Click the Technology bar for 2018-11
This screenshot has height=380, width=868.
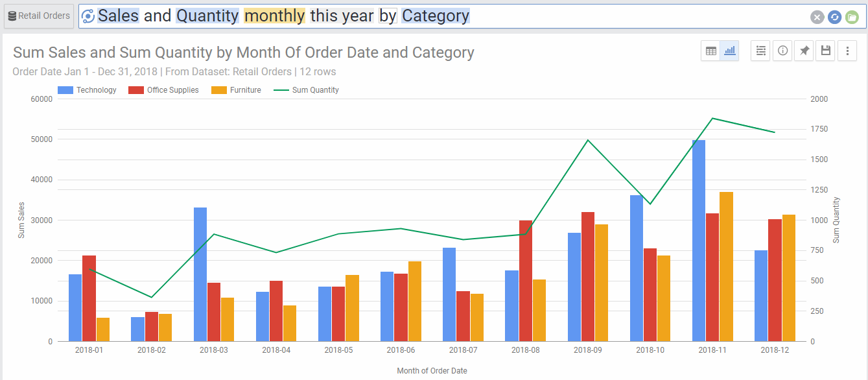(x=699, y=241)
